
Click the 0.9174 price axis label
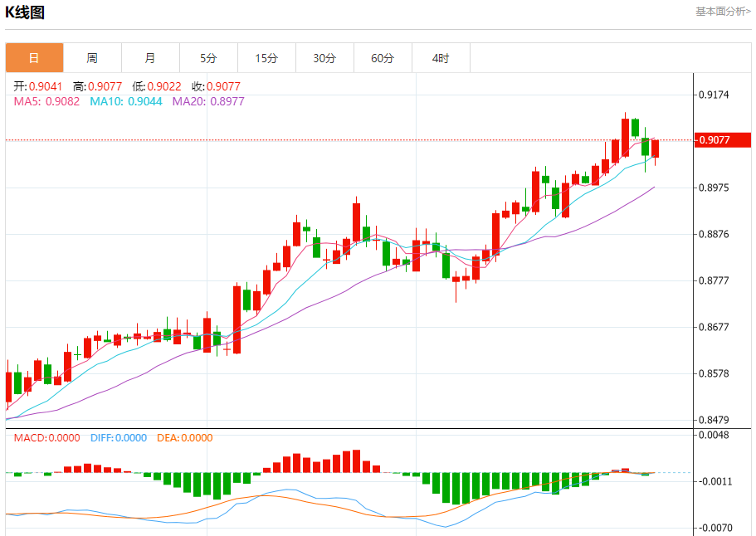[x=714, y=95]
